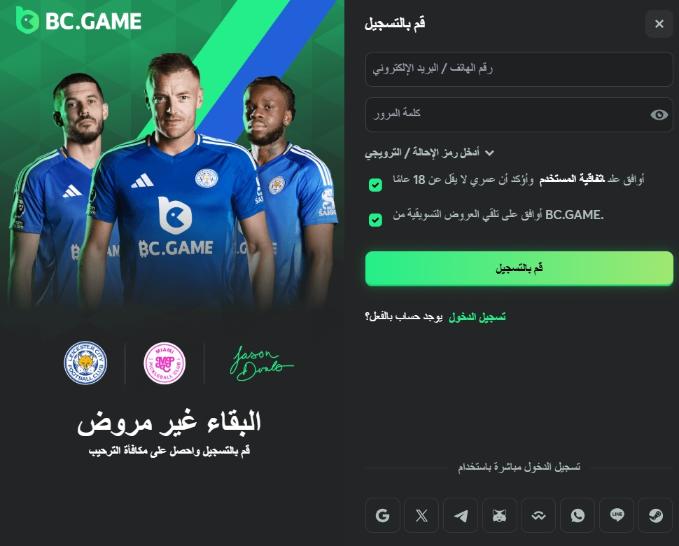Toggle the user agreement age 18 checkbox

coord(375,185)
